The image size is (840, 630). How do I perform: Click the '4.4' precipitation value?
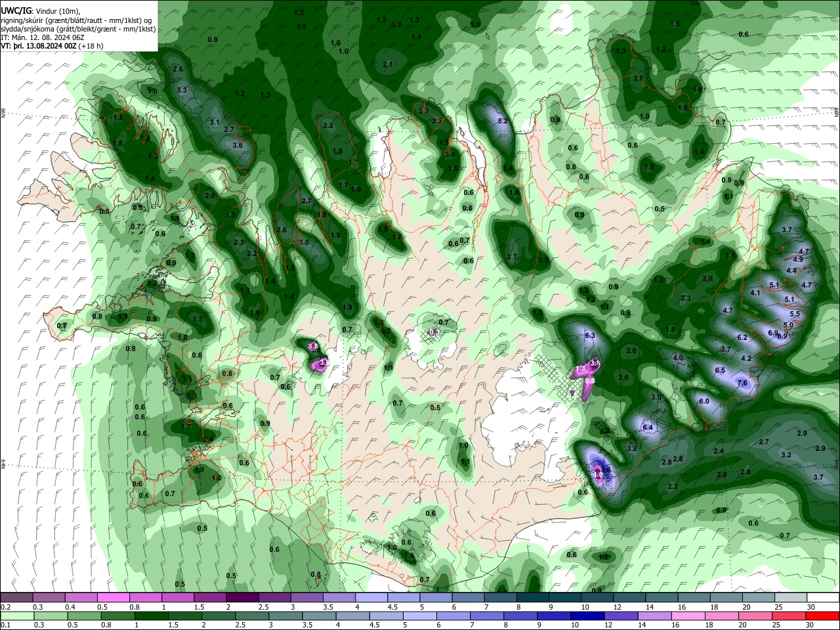[x=791, y=271]
